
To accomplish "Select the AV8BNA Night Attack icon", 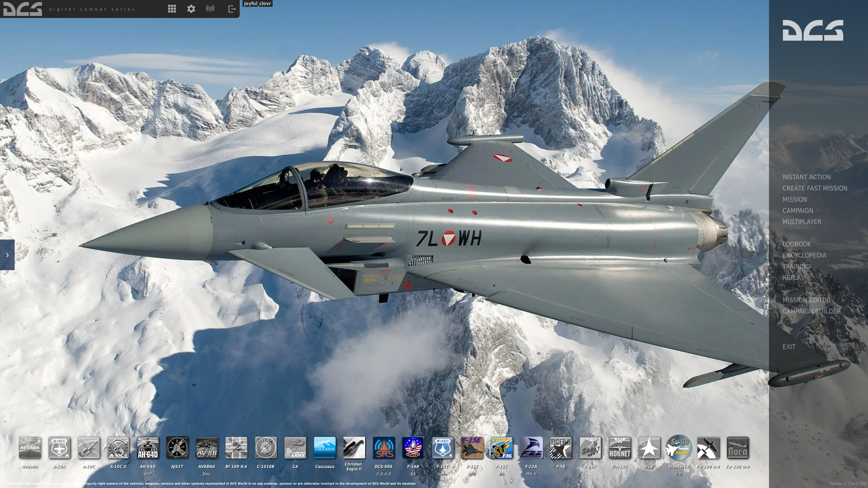I will pyautogui.click(x=207, y=448).
